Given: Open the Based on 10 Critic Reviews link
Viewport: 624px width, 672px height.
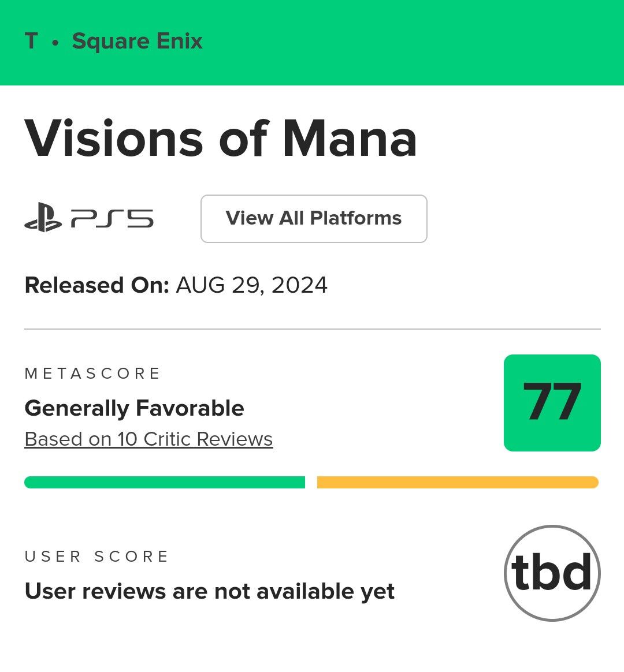Looking at the screenshot, I should [148, 439].
